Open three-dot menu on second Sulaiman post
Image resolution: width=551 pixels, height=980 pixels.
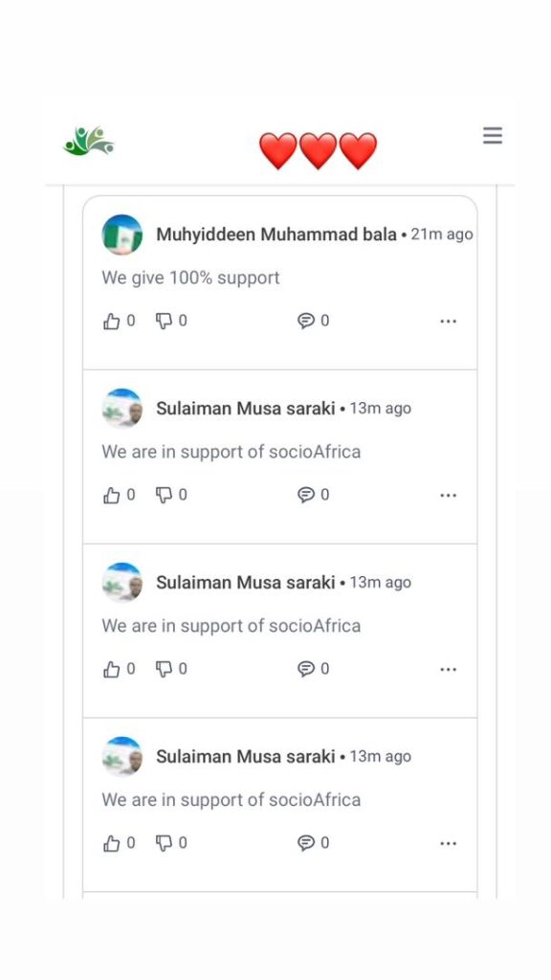point(448,669)
